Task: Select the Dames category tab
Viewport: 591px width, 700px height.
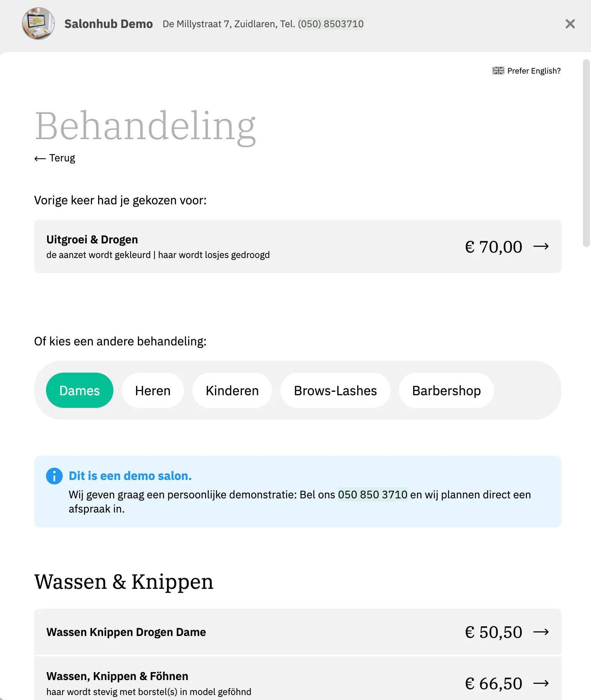Action: pos(79,391)
